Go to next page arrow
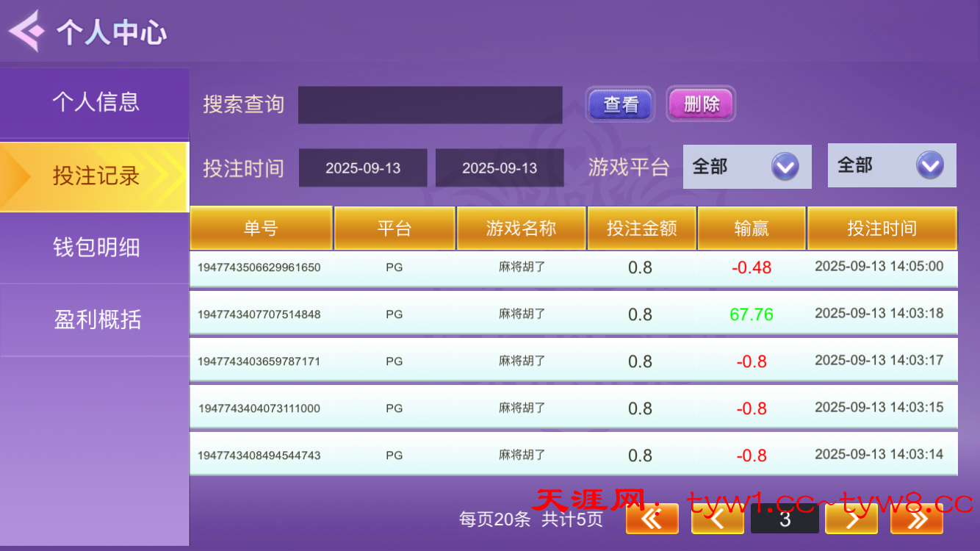 coord(851,519)
